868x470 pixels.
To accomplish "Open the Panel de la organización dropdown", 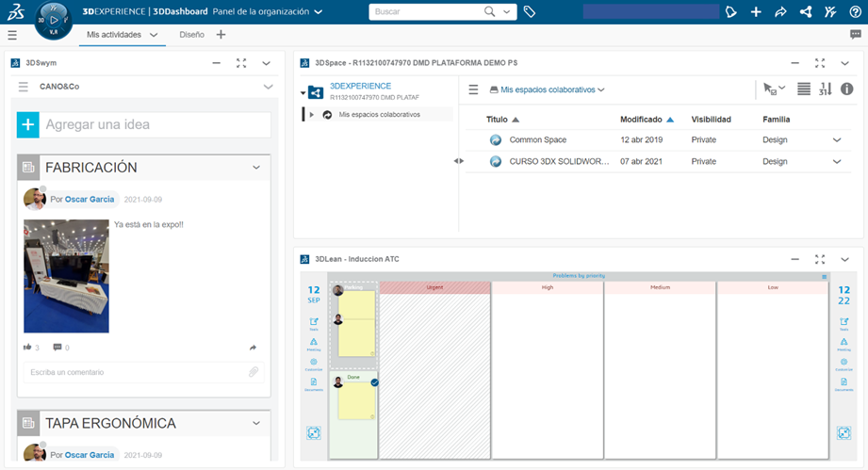I will tap(319, 11).
